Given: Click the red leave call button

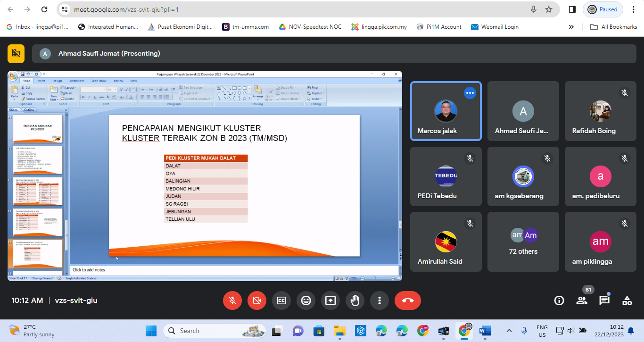Looking at the screenshot, I should 408,300.
